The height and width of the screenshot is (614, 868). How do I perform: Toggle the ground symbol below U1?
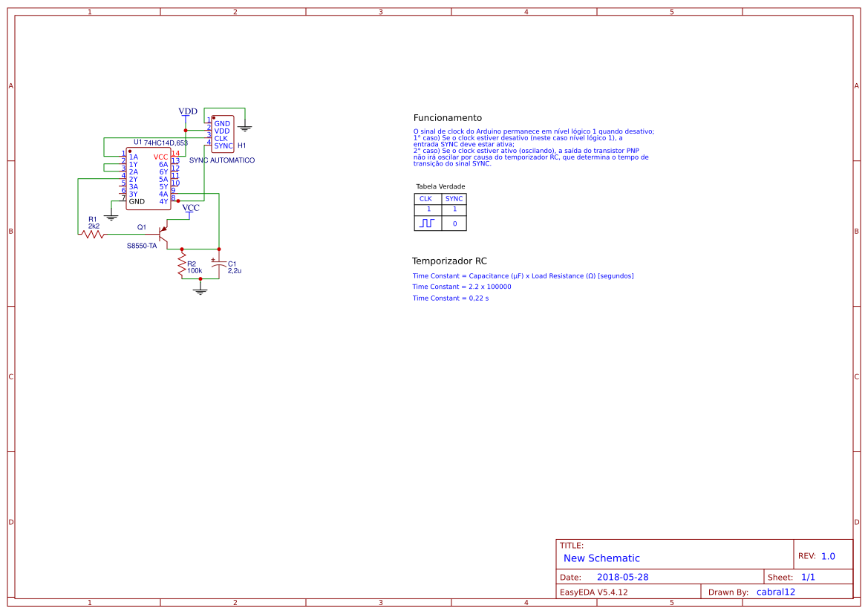pyautogui.click(x=111, y=217)
